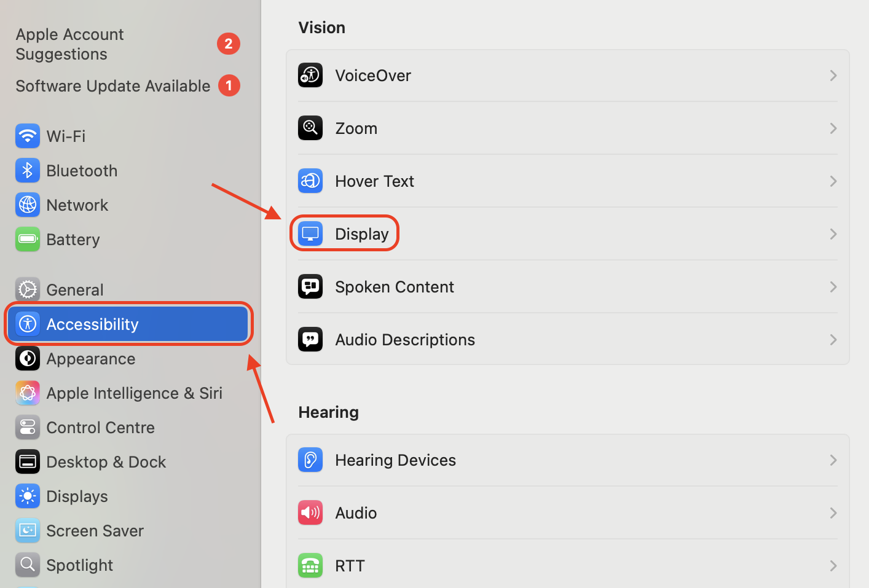Expand the Audio settings chevron
Viewport: 869px width, 588px height.
pos(833,512)
